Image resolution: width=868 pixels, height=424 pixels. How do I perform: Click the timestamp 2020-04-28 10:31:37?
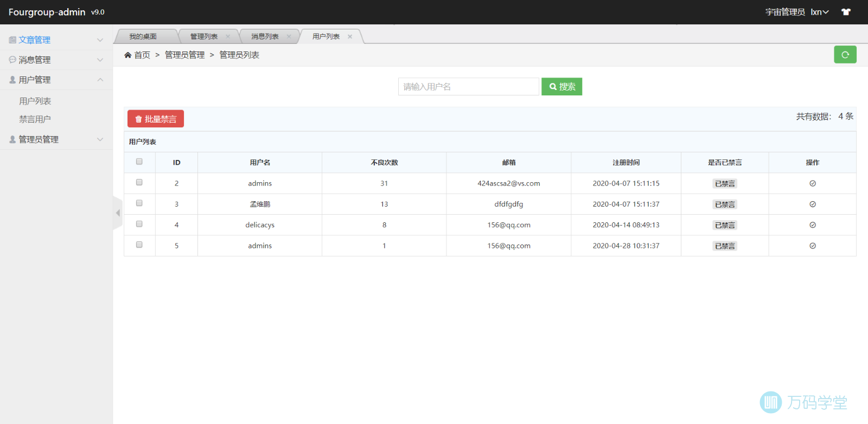tap(626, 246)
